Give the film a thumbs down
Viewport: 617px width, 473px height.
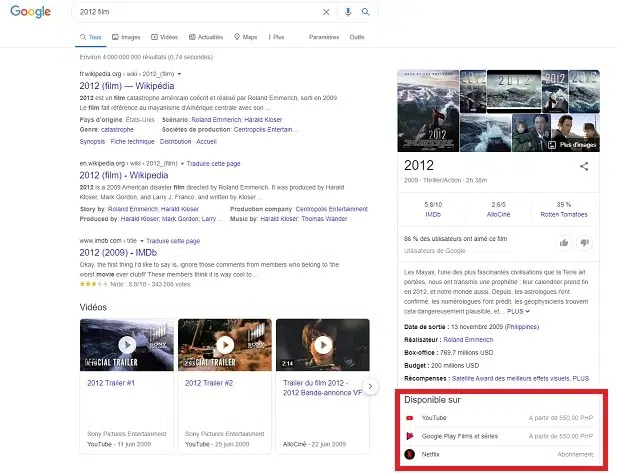(x=584, y=242)
